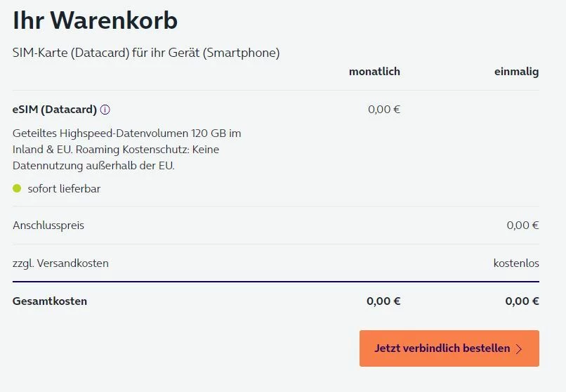The height and width of the screenshot is (392, 566).
Task: Select the 'eSIM (Datacard)' product title
Action: [55, 110]
